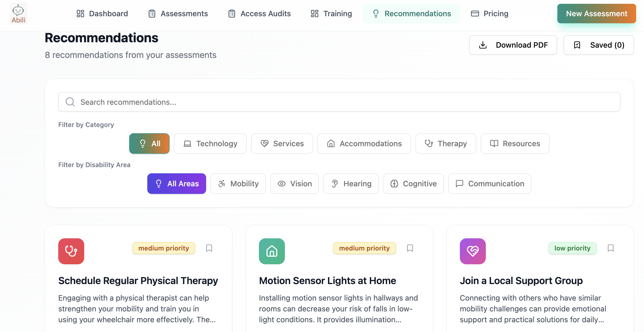Click the green home accommodations card icon
This screenshot has width=644, height=332.
272,251
